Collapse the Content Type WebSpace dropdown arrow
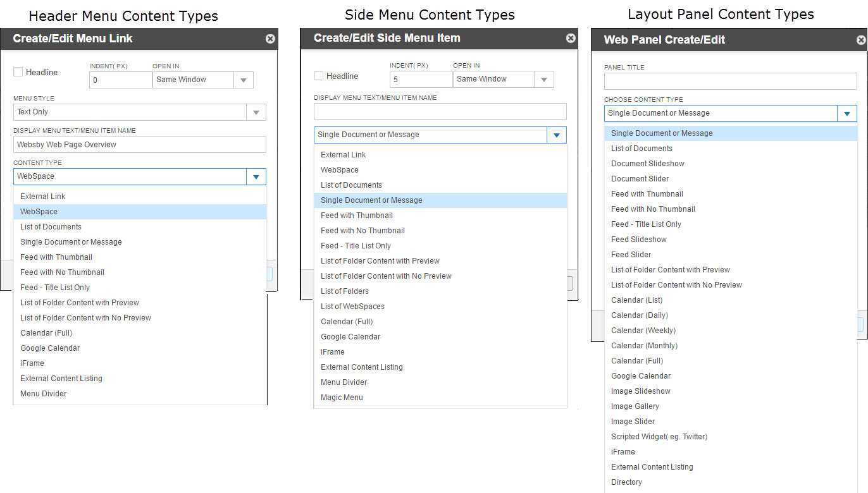Viewport: 868px width, 493px height. [256, 177]
